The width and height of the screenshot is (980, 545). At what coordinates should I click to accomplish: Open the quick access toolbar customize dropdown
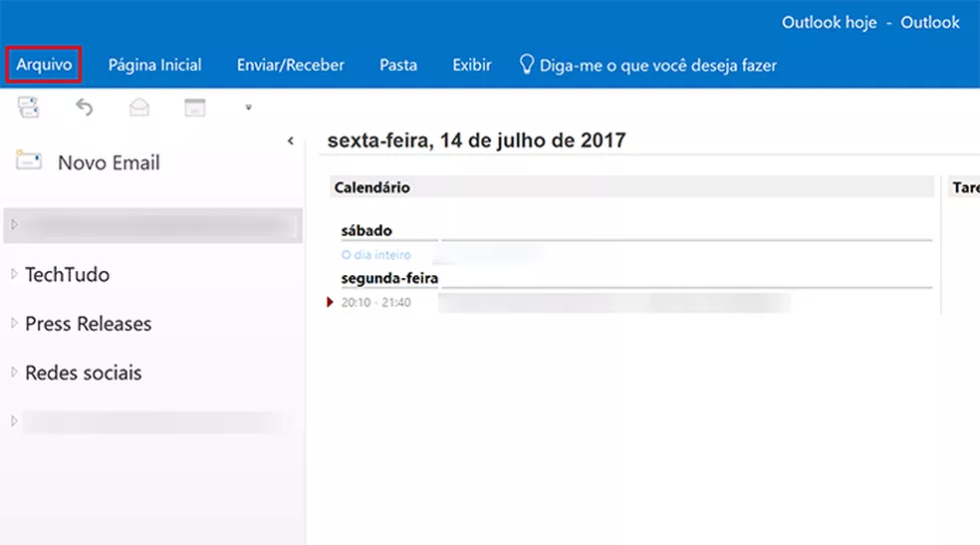tap(248, 108)
